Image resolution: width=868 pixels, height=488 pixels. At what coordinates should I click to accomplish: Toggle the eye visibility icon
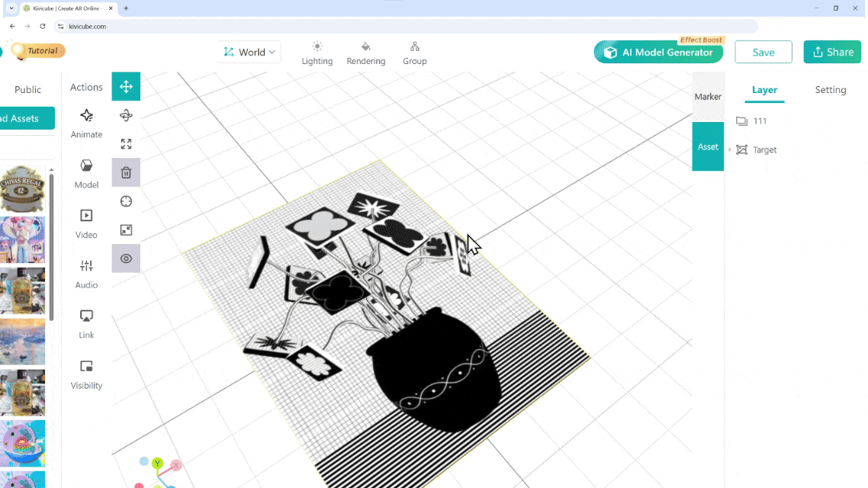126,258
